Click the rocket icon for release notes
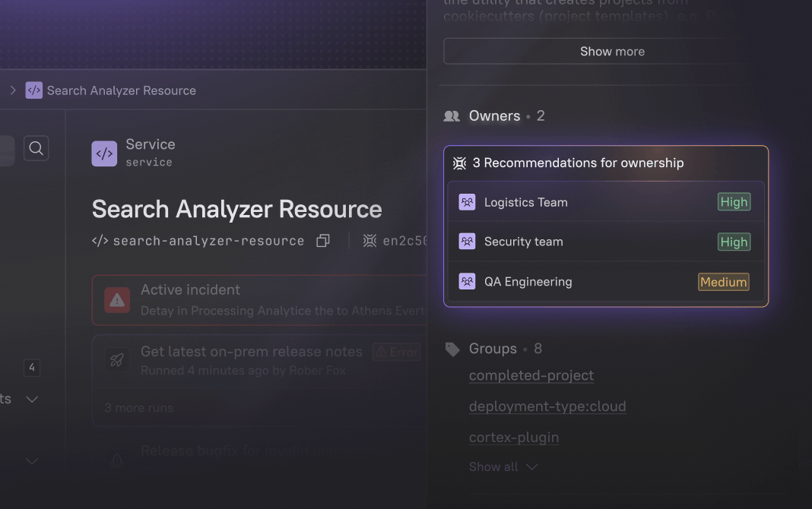The image size is (812, 509). 117,360
